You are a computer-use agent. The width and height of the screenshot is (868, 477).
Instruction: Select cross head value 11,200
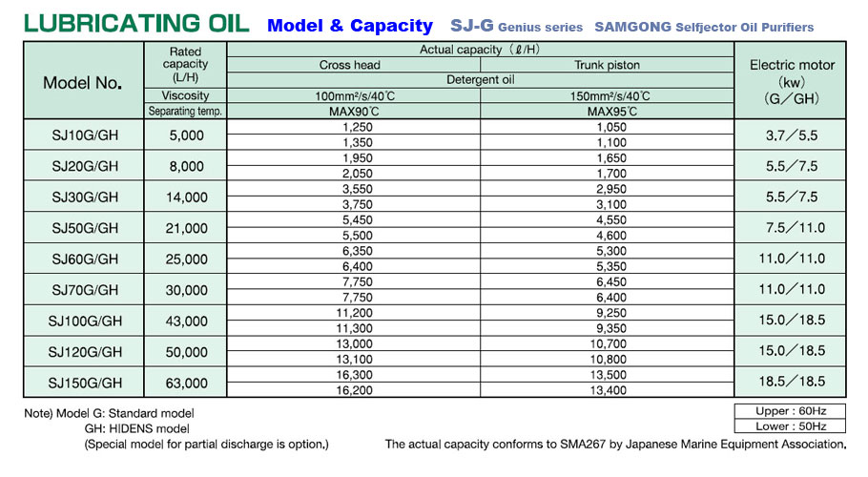point(354,313)
